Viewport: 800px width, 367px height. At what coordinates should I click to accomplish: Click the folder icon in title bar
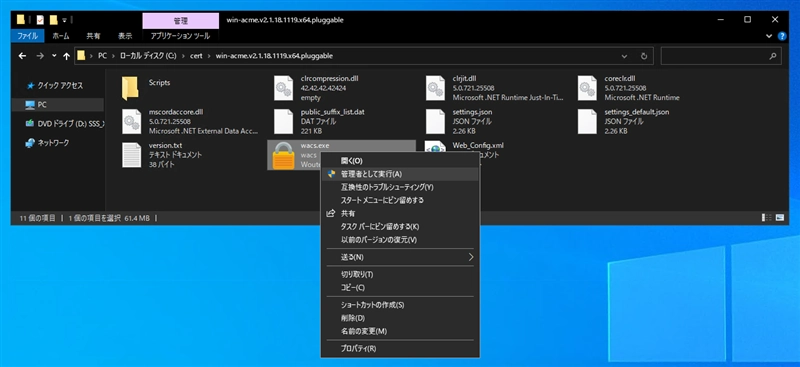[x=21, y=20]
